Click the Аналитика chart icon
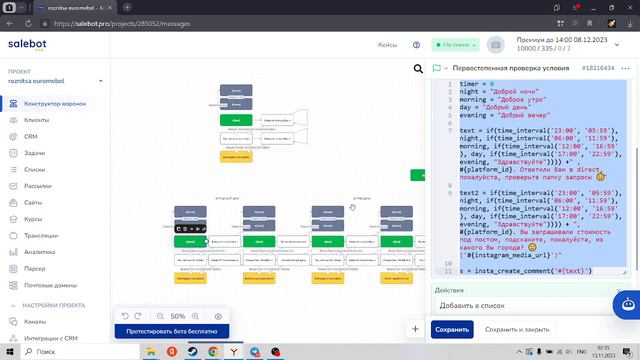Screen dimensions: 640x360 coord(13,252)
